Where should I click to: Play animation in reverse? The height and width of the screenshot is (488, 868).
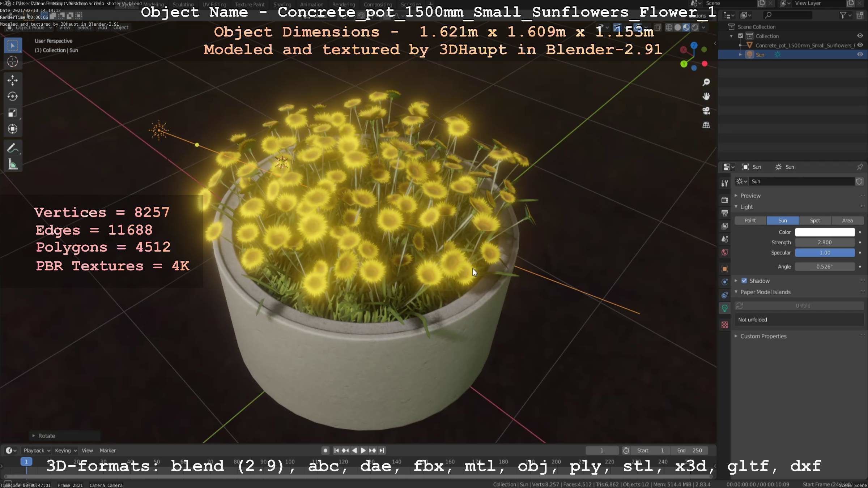(x=354, y=450)
